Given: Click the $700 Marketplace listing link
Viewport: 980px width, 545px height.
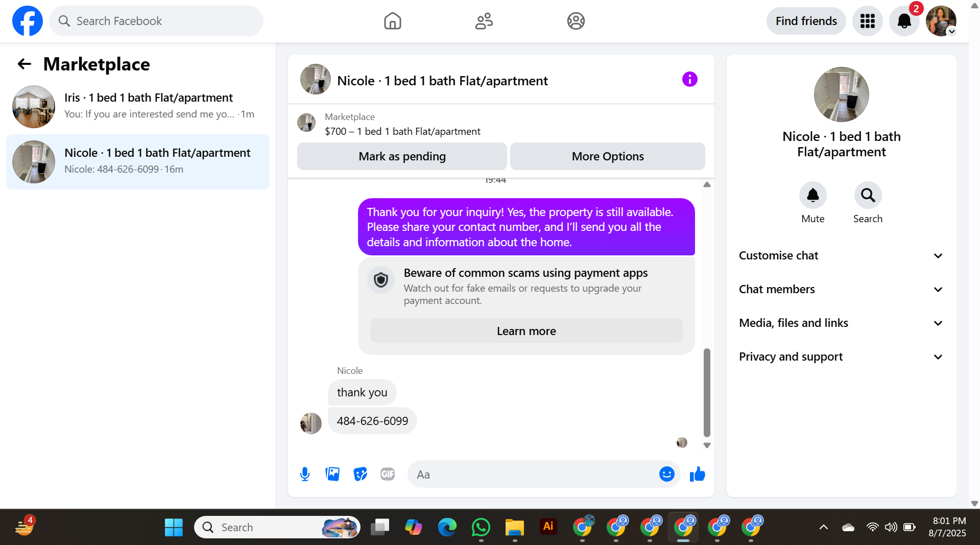Looking at the screenshot, I should pyautogui.click(x=402, y=131).
